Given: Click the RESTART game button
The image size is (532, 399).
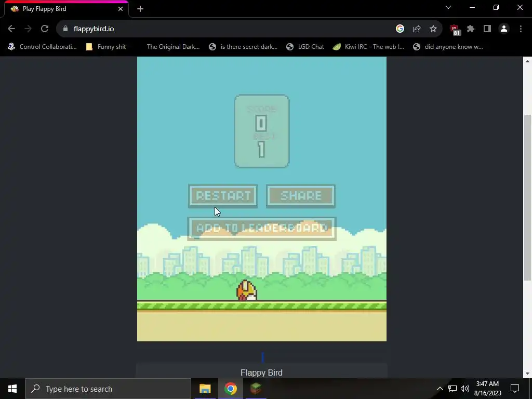Looking at the screenshot, I should click(x=223, y=196).
